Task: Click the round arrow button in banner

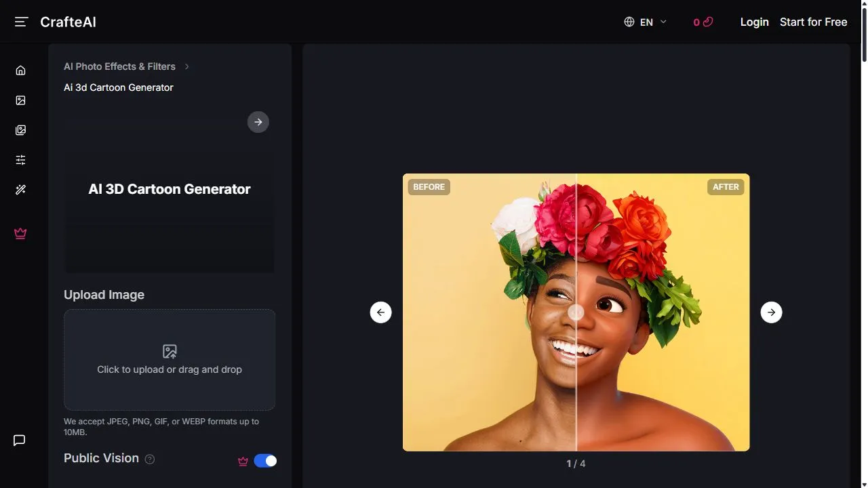Action: [258, 122]
